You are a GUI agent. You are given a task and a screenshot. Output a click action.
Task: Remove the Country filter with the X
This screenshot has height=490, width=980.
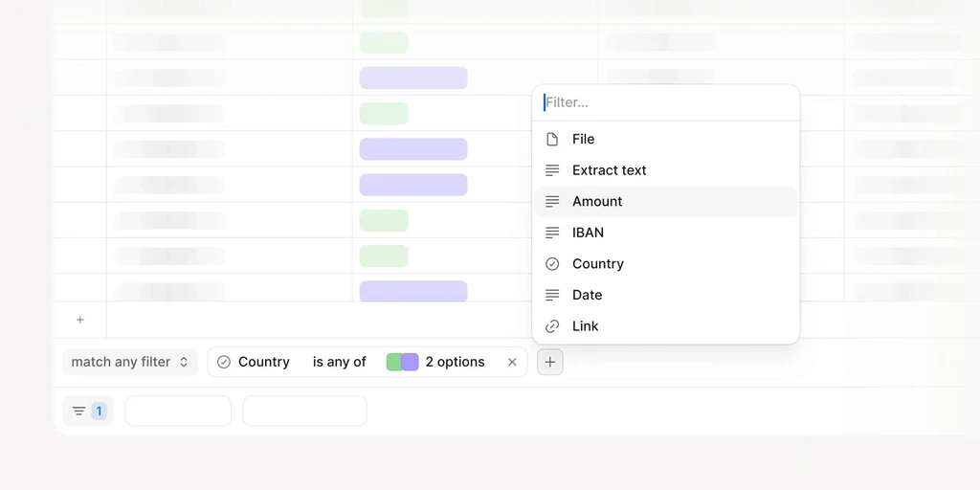click(512, 362)
